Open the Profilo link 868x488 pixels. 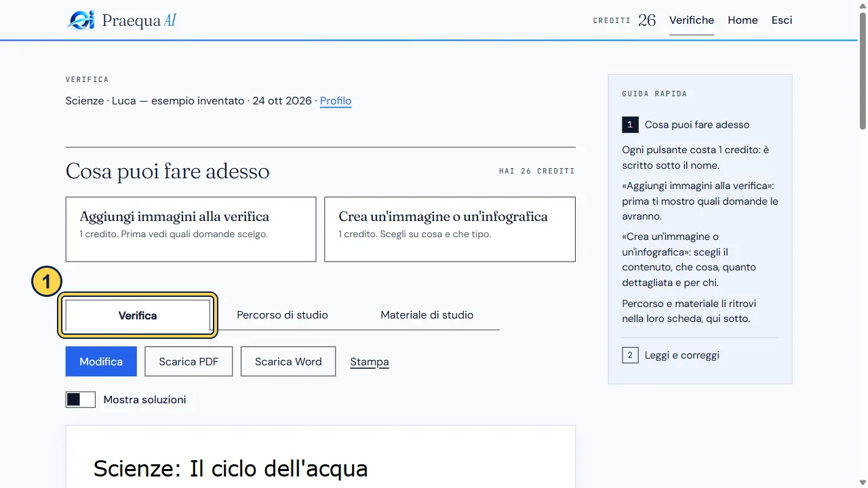coord(336,101)
